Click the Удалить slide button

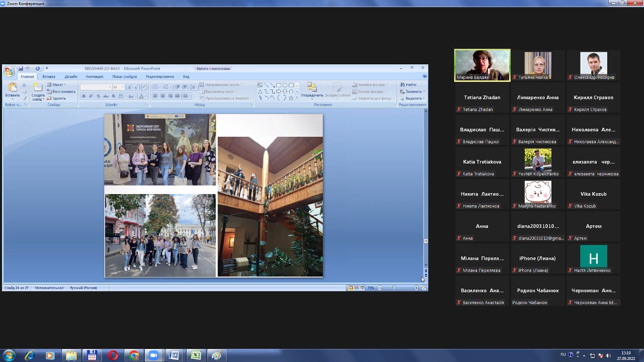56,98
